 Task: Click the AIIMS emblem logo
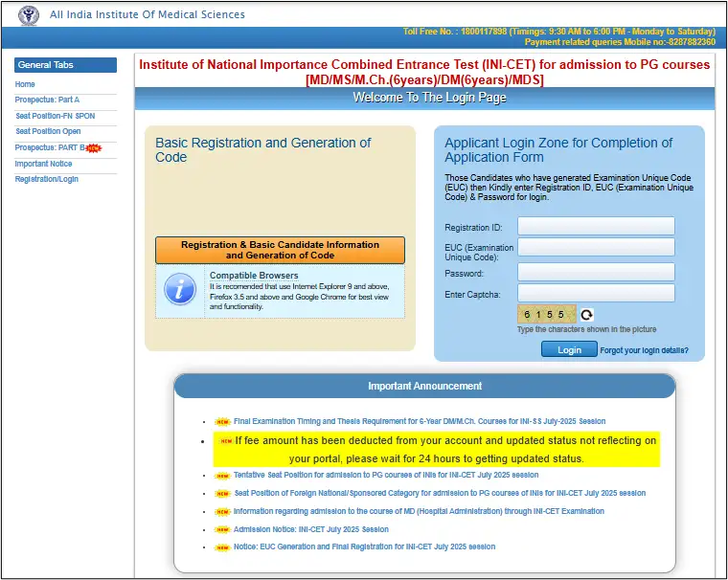[29, 15]
